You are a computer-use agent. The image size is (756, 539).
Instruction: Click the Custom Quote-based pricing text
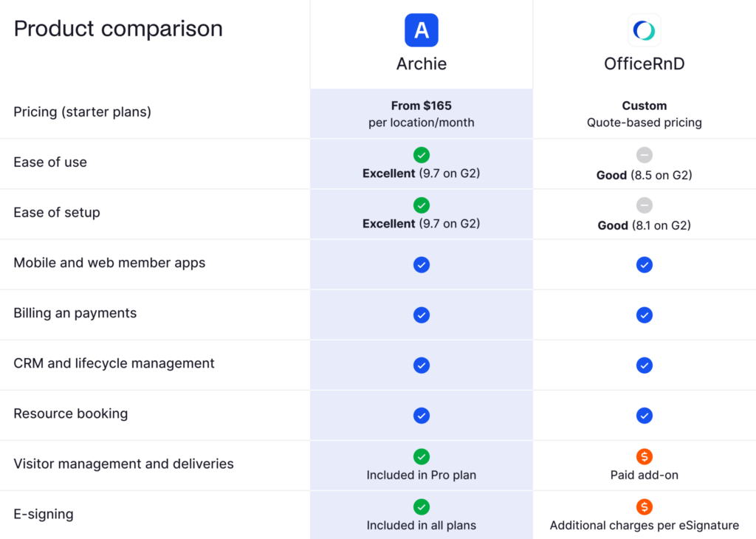click(x=644, y=114)
